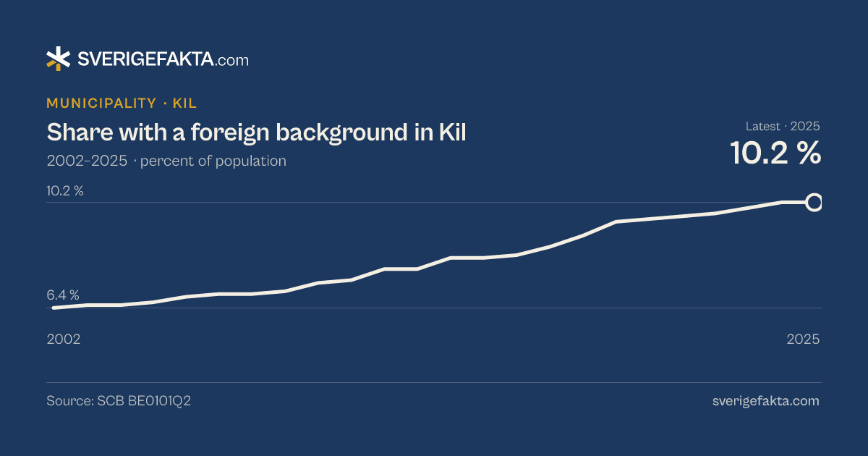Select the 'MUNICIPALITY · KIL' label
Image resolution: width=868 pixels, height=456 pixels.
coord(122,104)
